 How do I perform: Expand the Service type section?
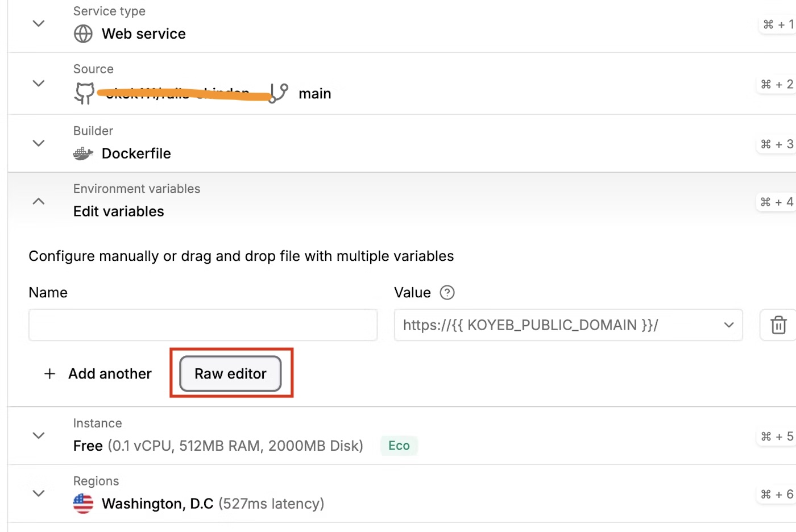click(x=38, y=23)
